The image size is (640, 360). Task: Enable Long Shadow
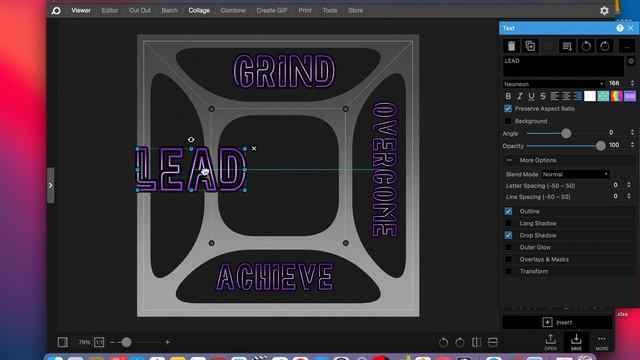click(x=508, y=223)
